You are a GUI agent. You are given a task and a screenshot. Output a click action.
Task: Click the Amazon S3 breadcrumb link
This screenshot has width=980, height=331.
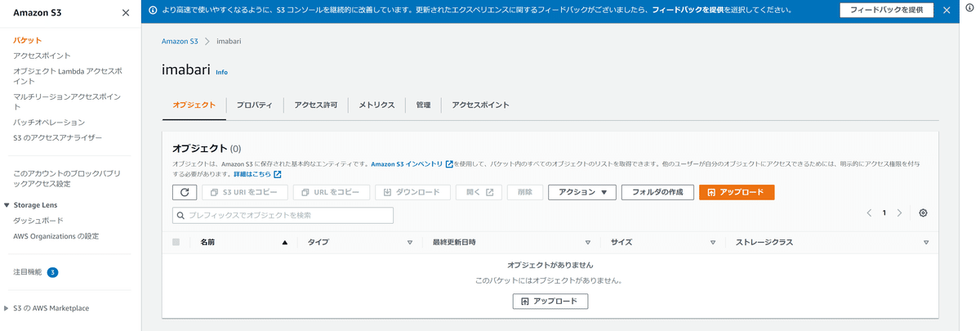pos(180,41)
